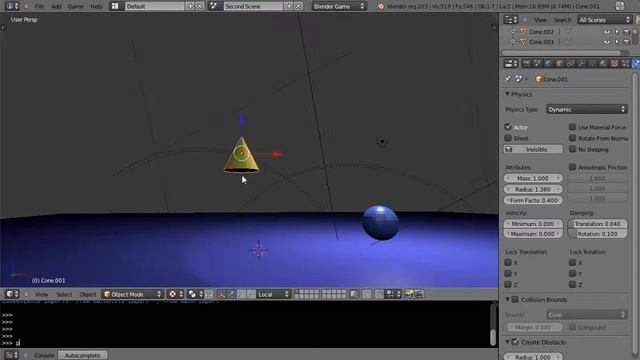Viewport: 640px width, 360px height.
Task: Collapse the Physics panel
Action: click(x=507, y=94)
